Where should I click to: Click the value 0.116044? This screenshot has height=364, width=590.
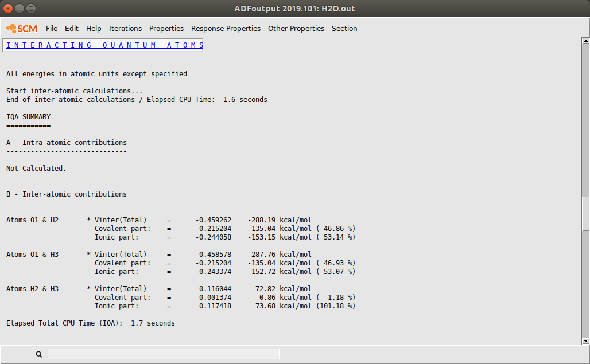pos(215,289)
